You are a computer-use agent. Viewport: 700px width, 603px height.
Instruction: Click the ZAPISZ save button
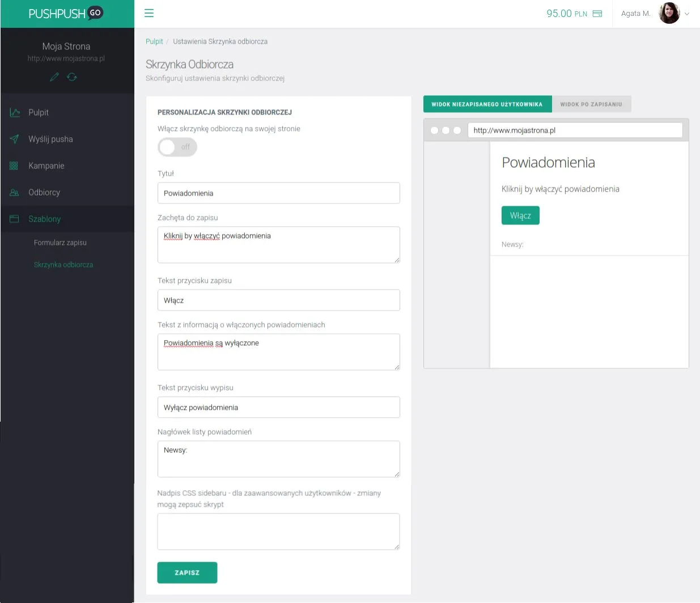(187, 572)
